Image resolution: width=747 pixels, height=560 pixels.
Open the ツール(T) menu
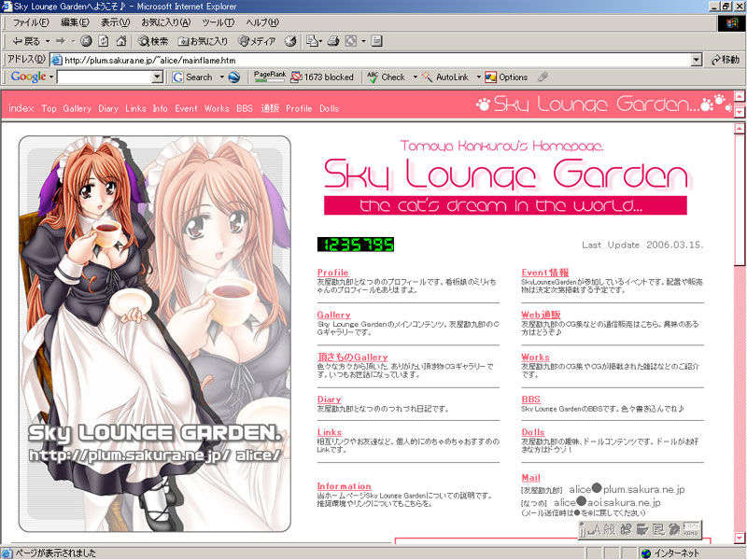point(218,22)
